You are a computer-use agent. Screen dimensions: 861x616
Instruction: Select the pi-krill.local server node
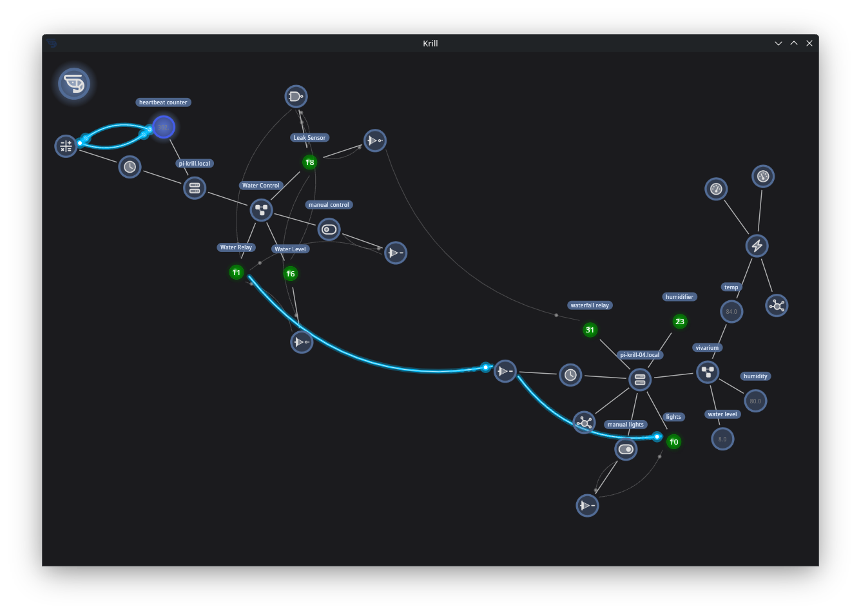[x=195, y=188]
